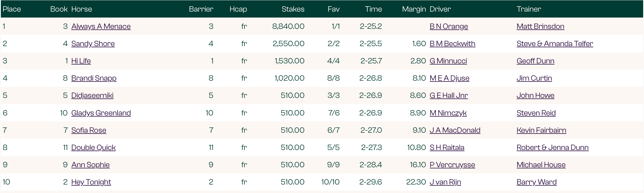Click driver B M Beckwith link

point(452,44)
